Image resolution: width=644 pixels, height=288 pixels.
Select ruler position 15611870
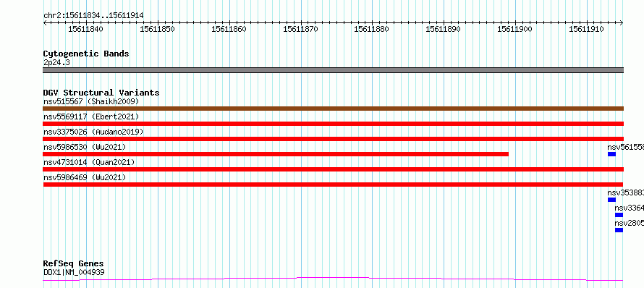[300, 29]
